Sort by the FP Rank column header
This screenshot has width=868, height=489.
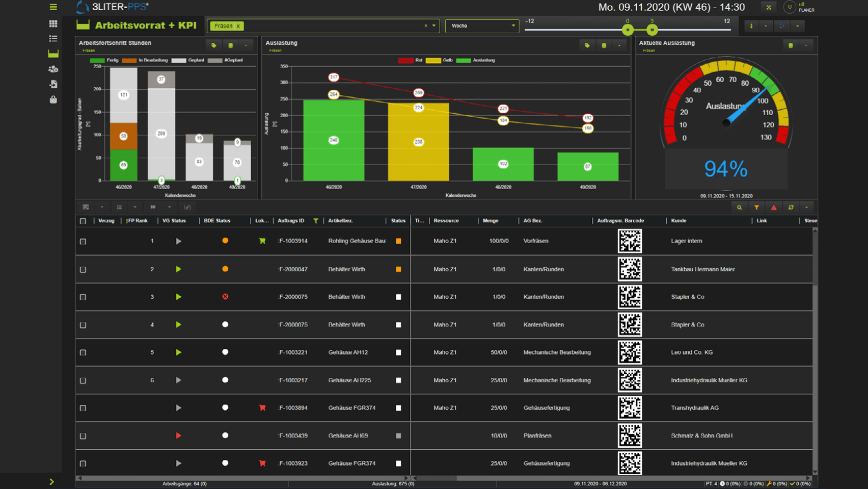coord(138,221)
